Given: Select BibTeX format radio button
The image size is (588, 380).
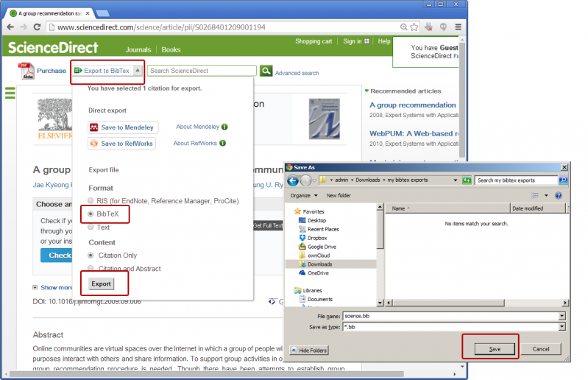Looking at the screenshot, I should tap(91, 214).
